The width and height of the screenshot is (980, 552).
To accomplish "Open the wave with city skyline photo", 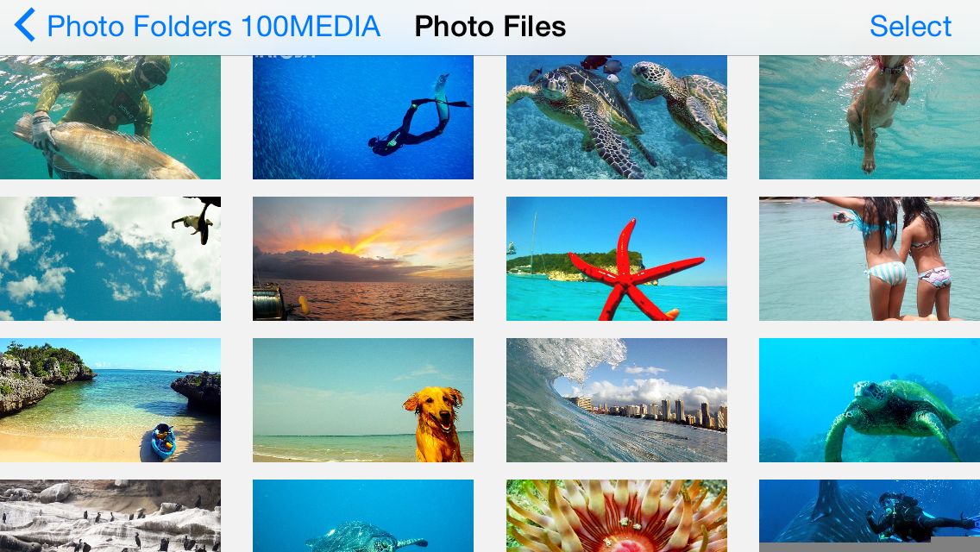I will [616, 400].
